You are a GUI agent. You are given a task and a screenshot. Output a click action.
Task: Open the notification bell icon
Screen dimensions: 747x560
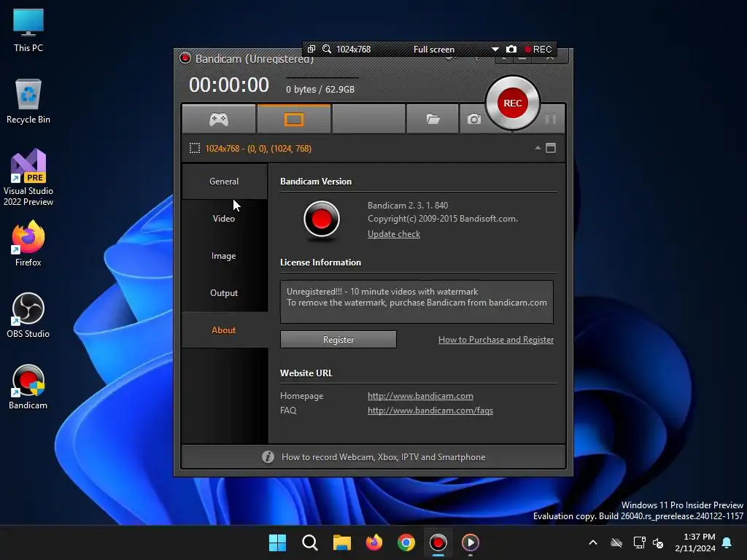pos(727,542)
